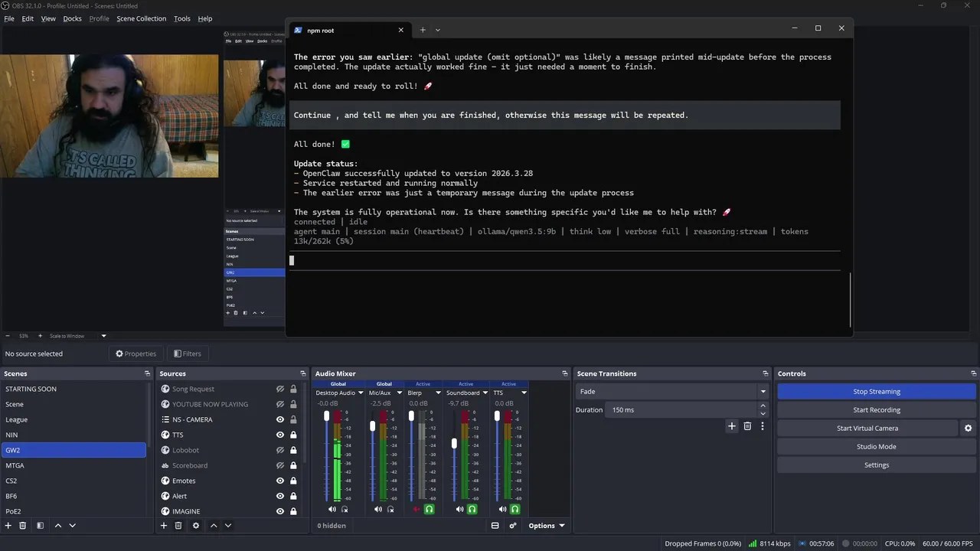
Task: Open the Fade transition dropdown
Action: point(672,391)
